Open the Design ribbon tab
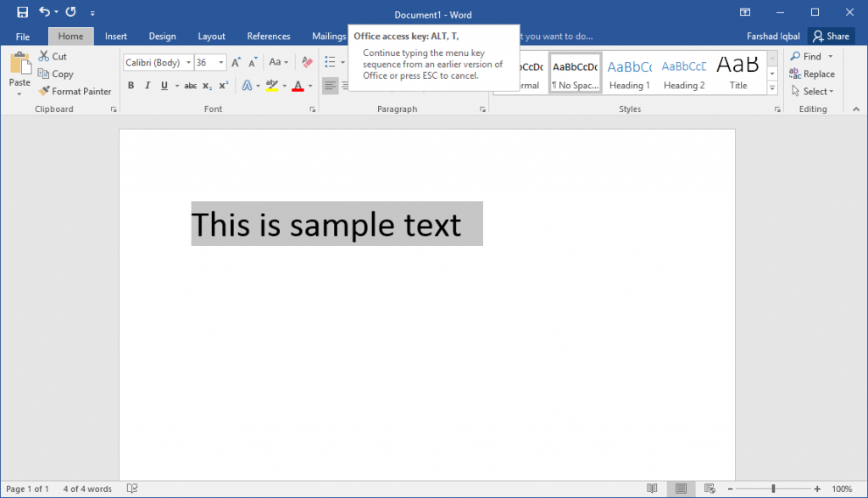 tap(162, 36)
